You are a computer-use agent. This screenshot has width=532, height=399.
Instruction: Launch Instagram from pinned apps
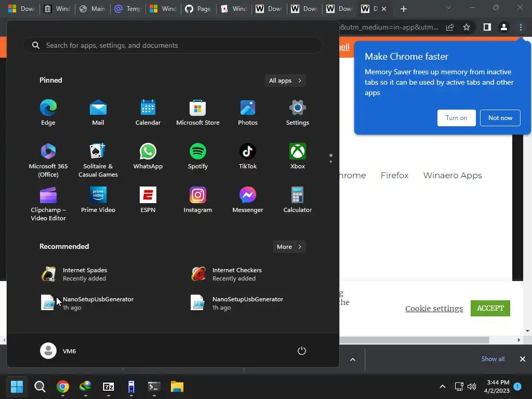click(198, 200)
